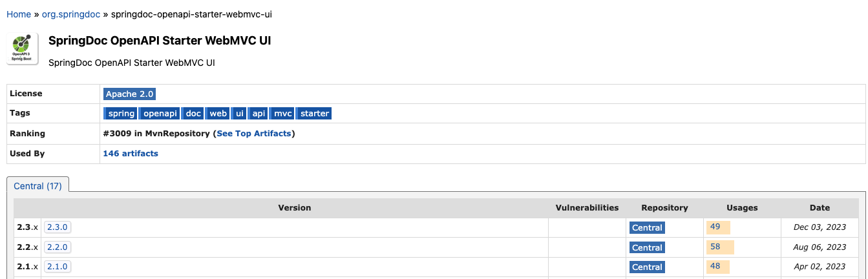The width and height of the screenshot is (868, 279).
Task: Open the 58 usages link
Action: tap(715, 247)
